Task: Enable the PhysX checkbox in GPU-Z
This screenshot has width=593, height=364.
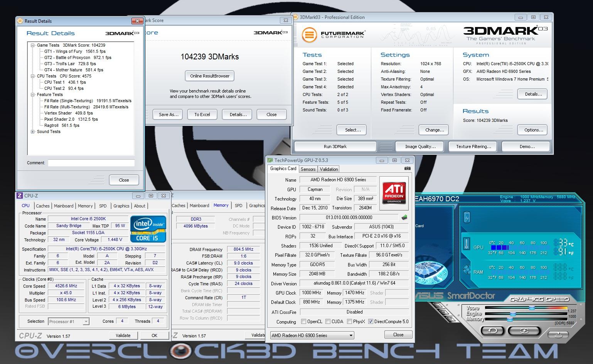Action: coord(349,321)
